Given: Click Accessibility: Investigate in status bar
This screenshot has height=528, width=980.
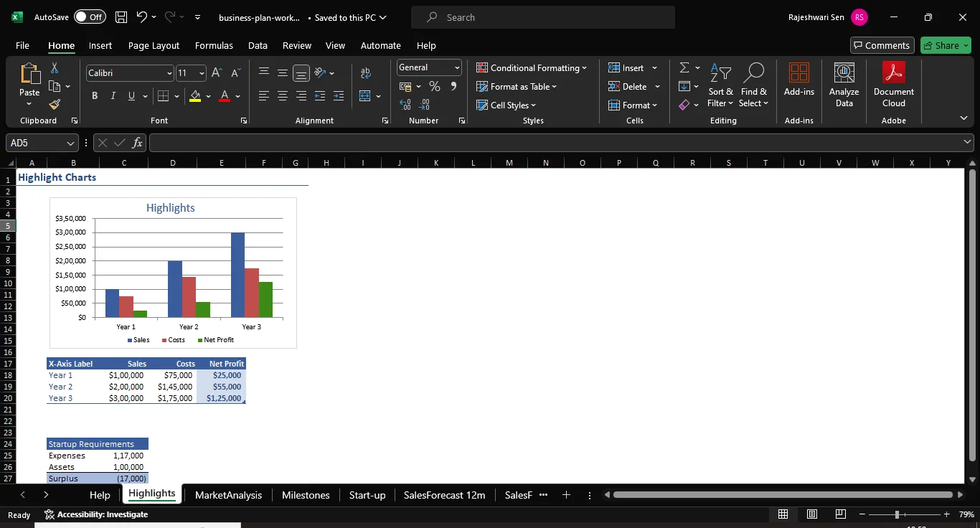Looking at the screenshot, I should pyautogui.click(x=96, y=514).
